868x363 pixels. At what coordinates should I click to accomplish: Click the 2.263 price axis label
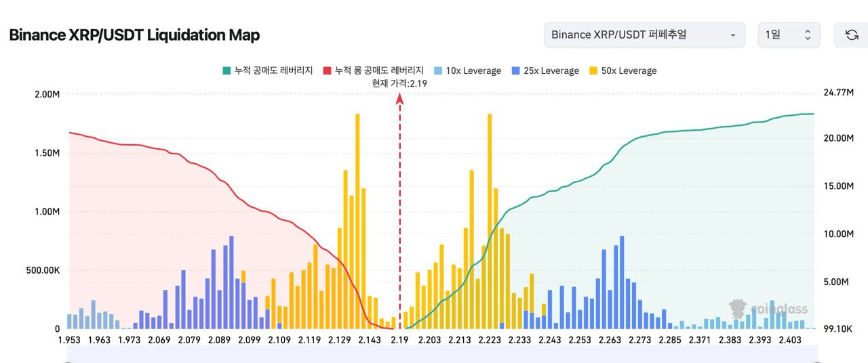pos(610,340)
